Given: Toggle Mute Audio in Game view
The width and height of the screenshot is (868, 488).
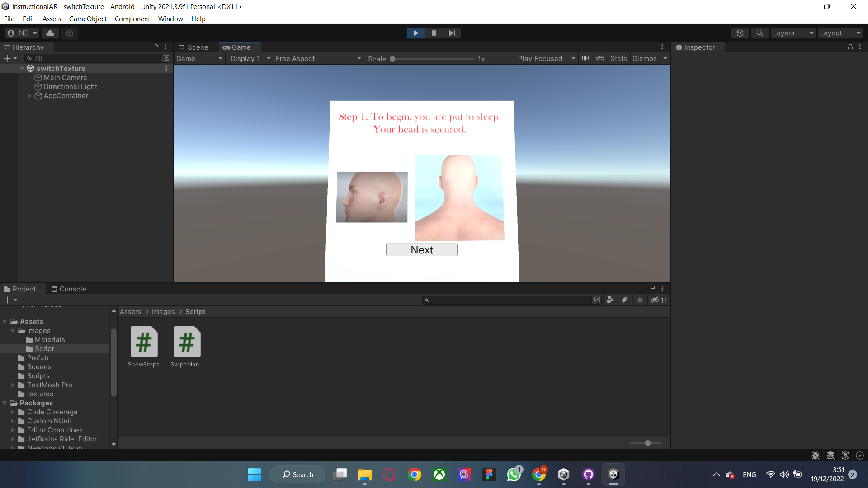Looking at the screenshot, I should [x=585, y=58].
